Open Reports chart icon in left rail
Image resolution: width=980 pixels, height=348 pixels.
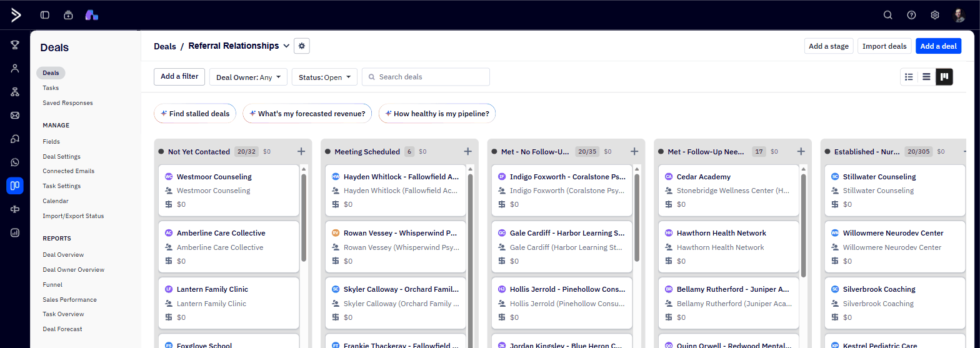[x=15, y=232]
